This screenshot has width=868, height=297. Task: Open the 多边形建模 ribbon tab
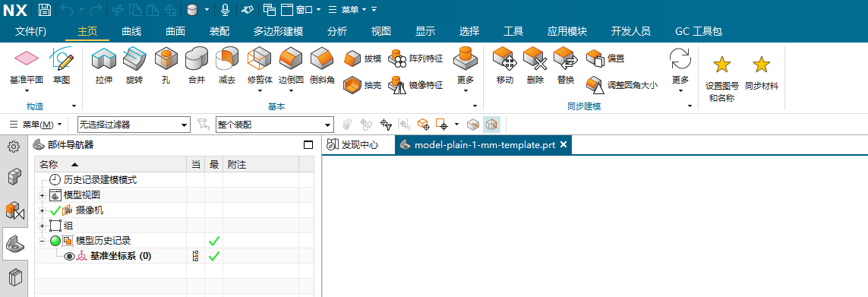[x=279, y=32]
